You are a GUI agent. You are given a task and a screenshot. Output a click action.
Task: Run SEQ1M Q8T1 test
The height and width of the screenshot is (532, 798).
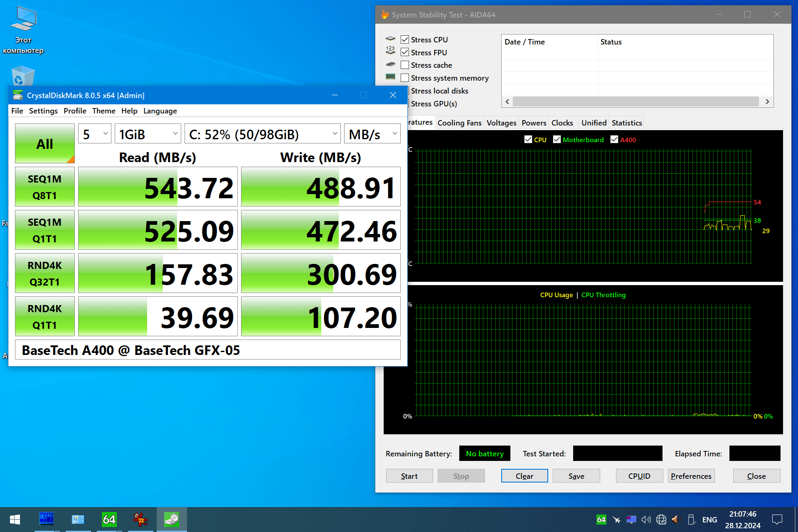click(x=45, y=187)
